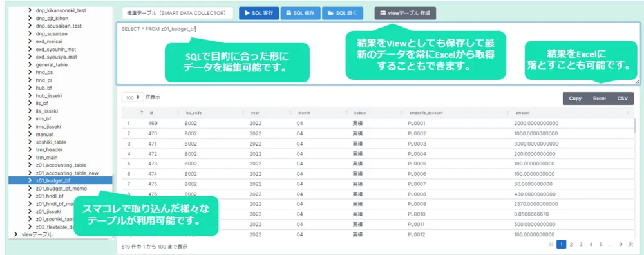Click the cell PL0001 in smacolle_account
This screenshot has width=644, height=255.
point(417,123)
